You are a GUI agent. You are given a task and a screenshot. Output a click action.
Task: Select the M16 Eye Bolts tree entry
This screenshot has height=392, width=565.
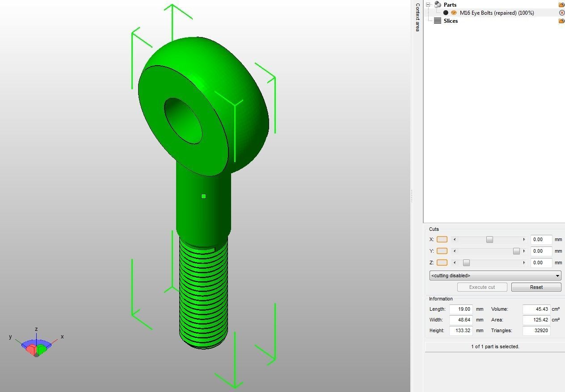(496, 13)
